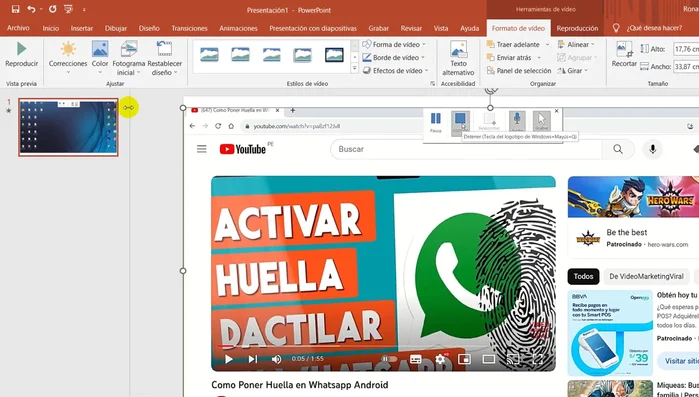Open the Borde de vídeo dropdown
Image resolution: width=699 pixels, height=397 pixels.
click(394, 57)
